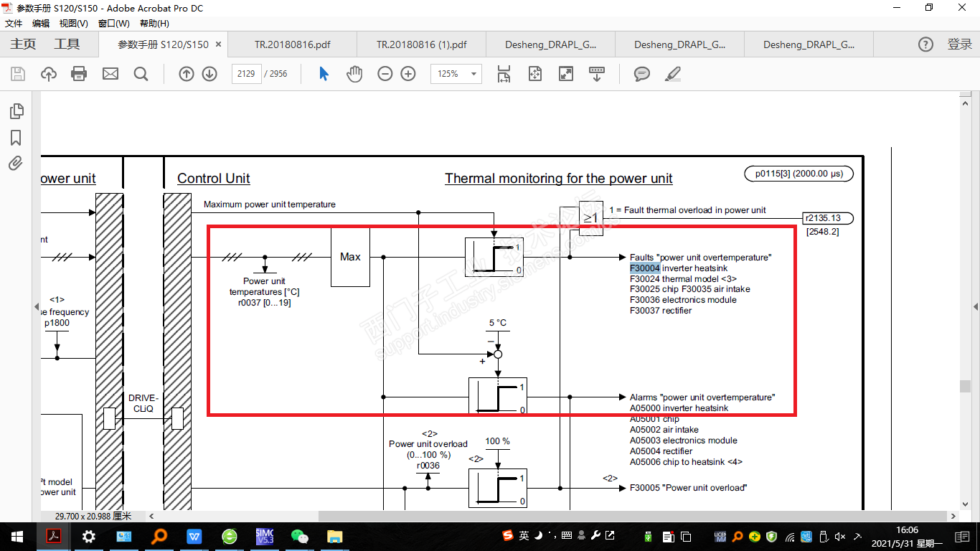This screenshot has width=980, height=551.
Task: Click the horizontal scroll right arrow
Action: [x=953, y=516]
